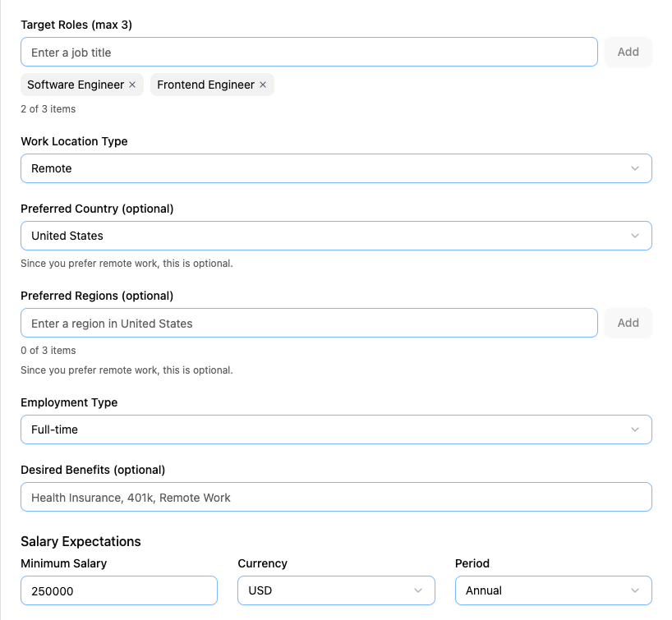Click the job title input field
Viewport: 672px width, 620px height.
pos(308,51)
